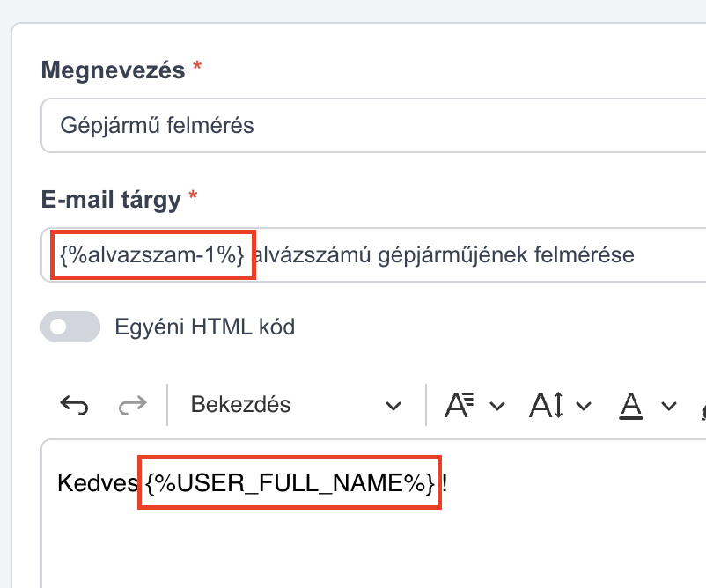
Task: Click the Megnevezés field label
Action: 113,70
